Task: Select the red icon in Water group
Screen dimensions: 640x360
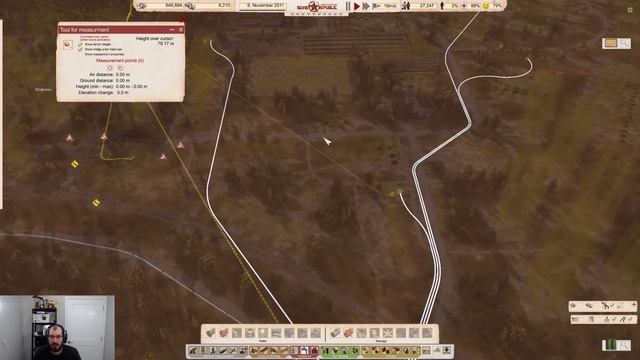Action: (224, 333)
